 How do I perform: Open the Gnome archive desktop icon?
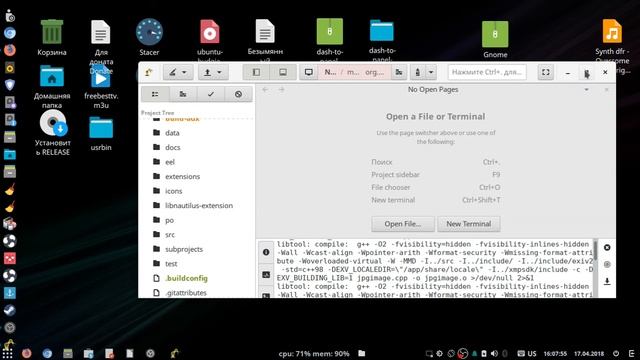[x=495, y=40]
